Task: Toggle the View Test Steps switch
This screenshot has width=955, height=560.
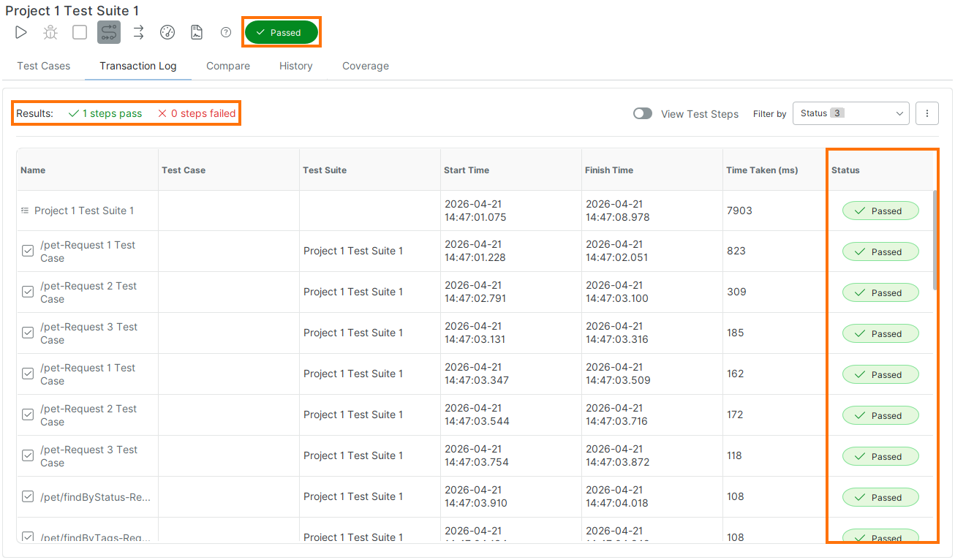Action: [643, 113]
